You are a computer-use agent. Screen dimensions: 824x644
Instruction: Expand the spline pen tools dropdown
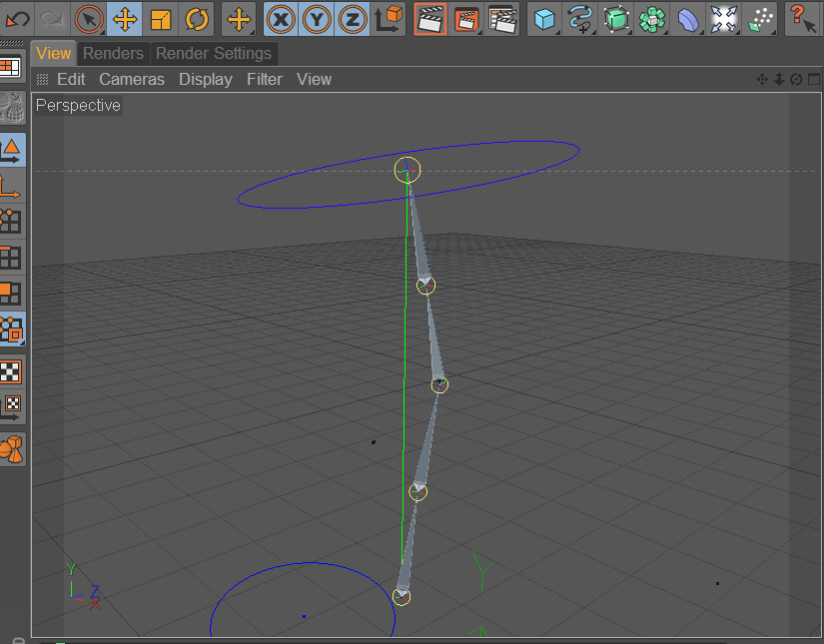tap(580, 19)
